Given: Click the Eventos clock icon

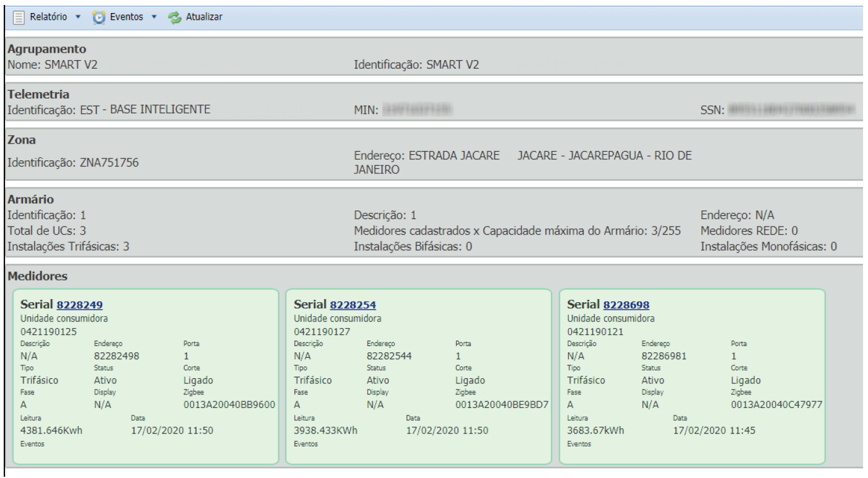Looking at the screenshot, I should click(x=99, y=17).
